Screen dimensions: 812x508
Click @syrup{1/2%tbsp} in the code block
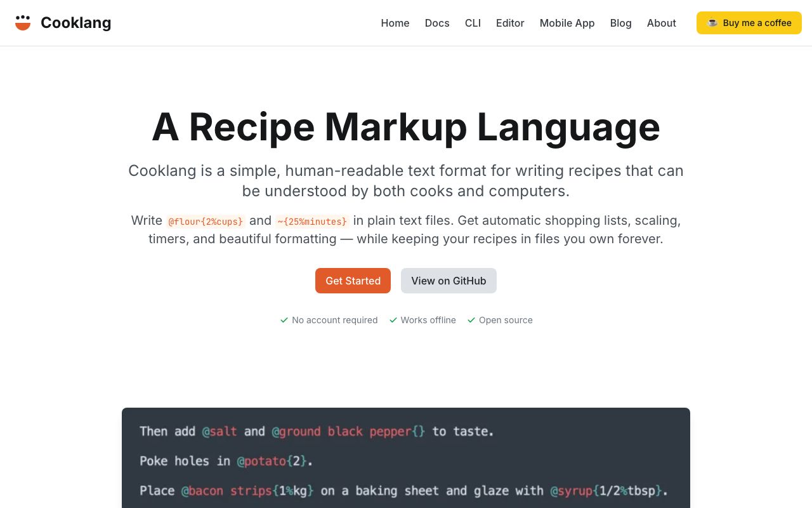coord(606,491)
